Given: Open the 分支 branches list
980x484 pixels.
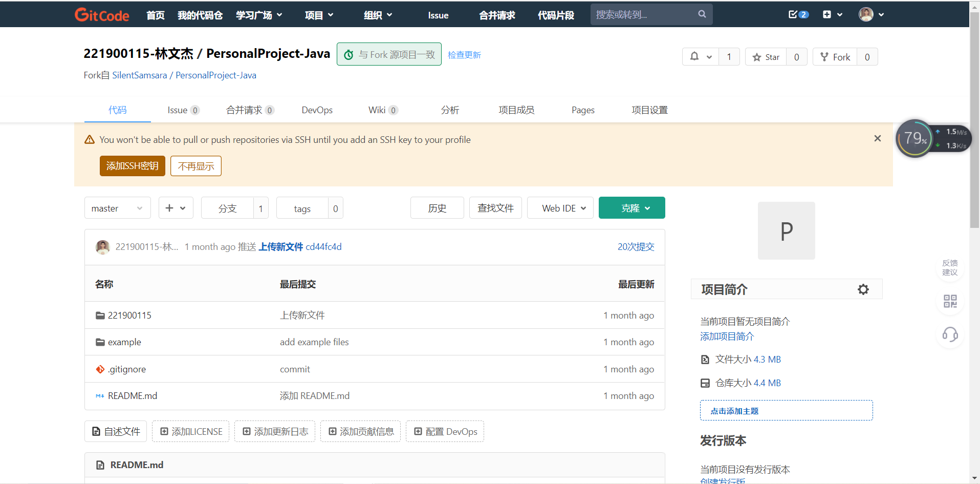Looking at the screenshot, I should point(228,208).
